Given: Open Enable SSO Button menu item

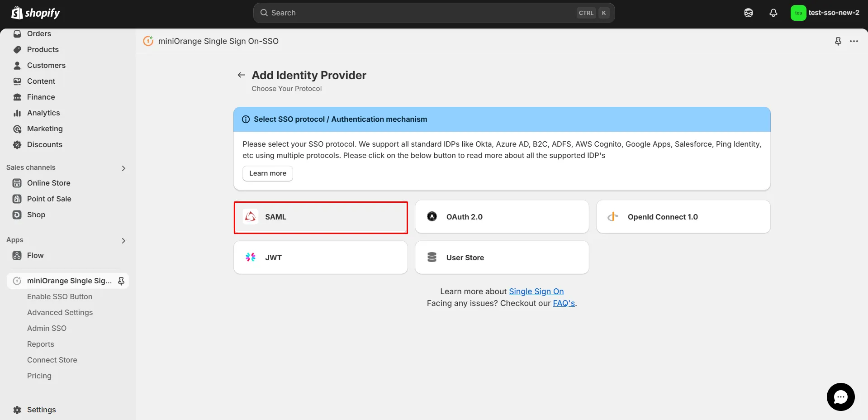Looking at the screenshot, I should (x=60, y=297).
